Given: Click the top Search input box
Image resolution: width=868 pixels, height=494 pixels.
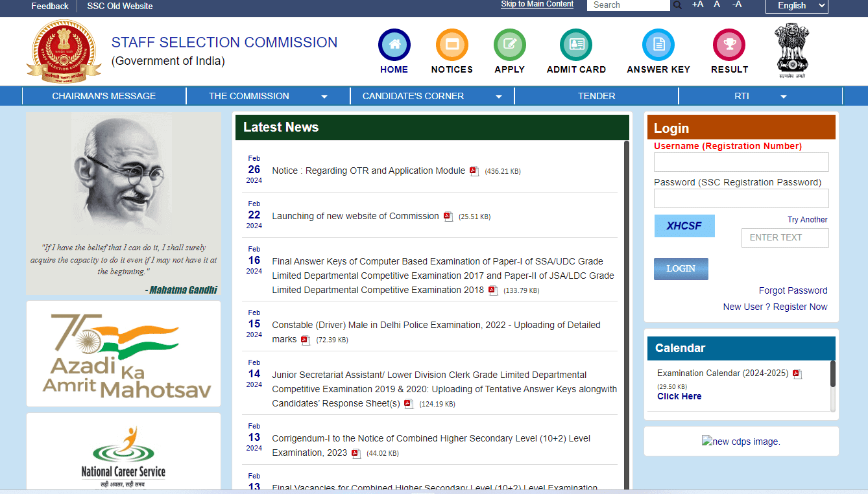Looking at the screenshot, I should tap(628, 5).
